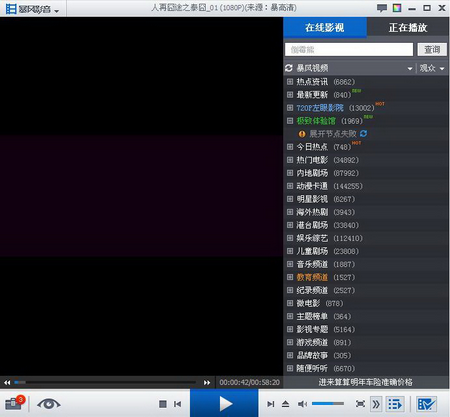Image resolution: width=450 pixels, height=417 pixels.
Task: Switch to the 在线影视 tab
Action: [x=325, y=27]
